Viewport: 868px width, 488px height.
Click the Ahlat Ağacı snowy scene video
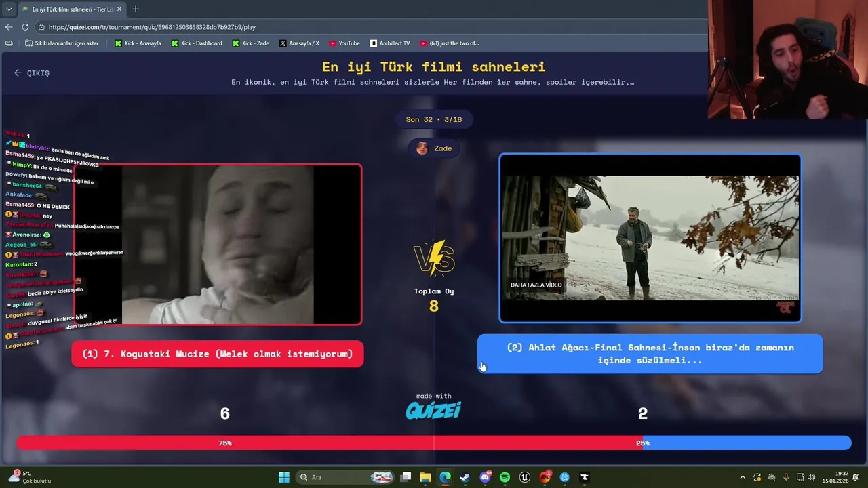point(650,239)
